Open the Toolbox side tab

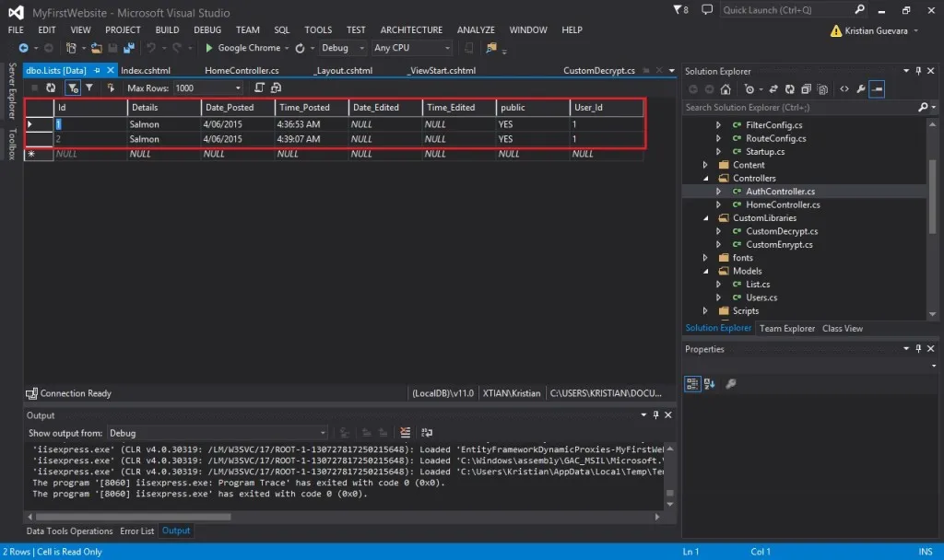pos(11,144)
